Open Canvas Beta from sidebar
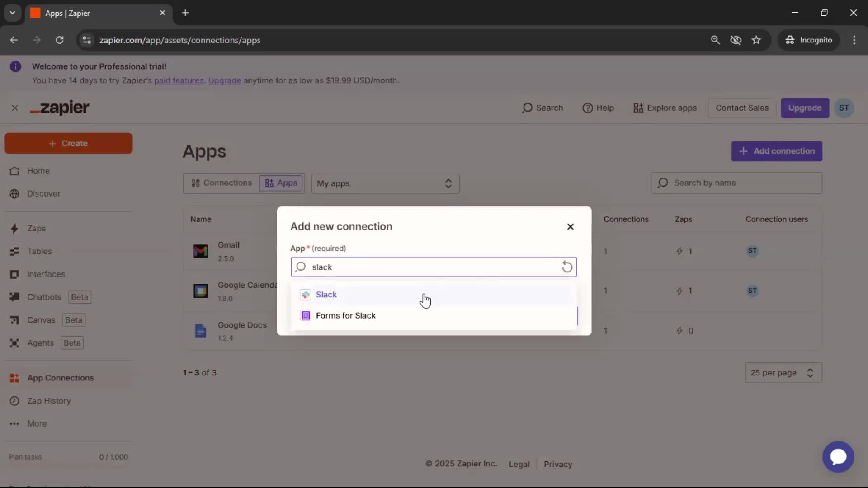This screenshot has height=488, width=868. pyautogui.click(x=47, y=320)
